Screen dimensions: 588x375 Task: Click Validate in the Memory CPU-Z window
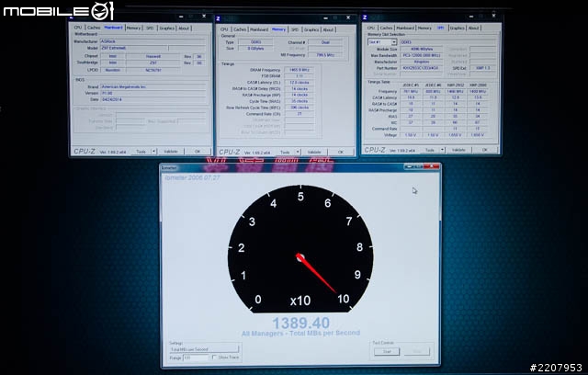pyautogui.click(x=314, y=153)
